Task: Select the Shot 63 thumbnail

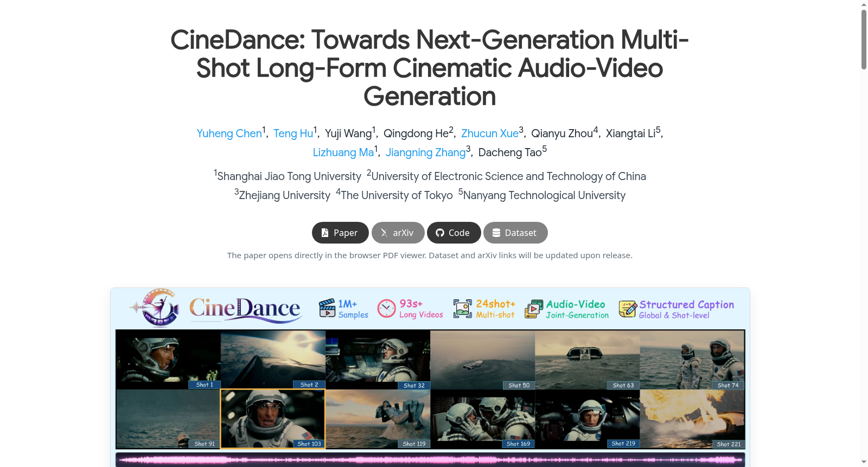Action: pyautogui.click(x=587, y=360)
